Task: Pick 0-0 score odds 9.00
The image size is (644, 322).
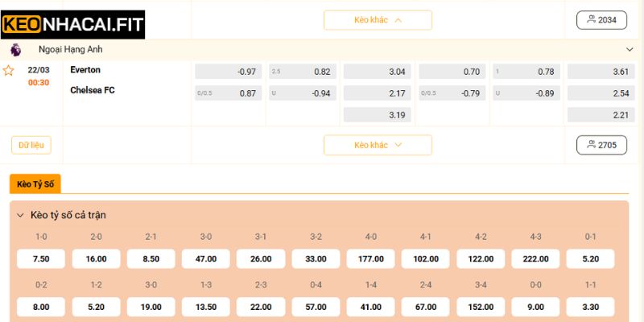Action: 535,307
